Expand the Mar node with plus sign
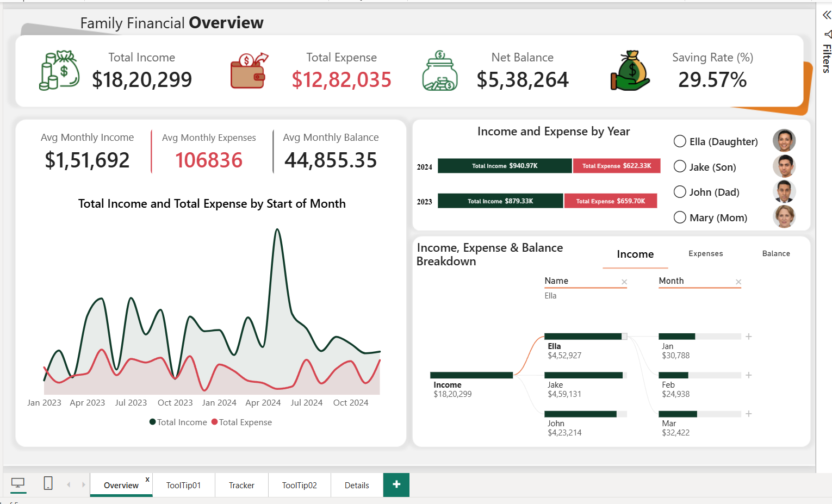 coord(749,414)
